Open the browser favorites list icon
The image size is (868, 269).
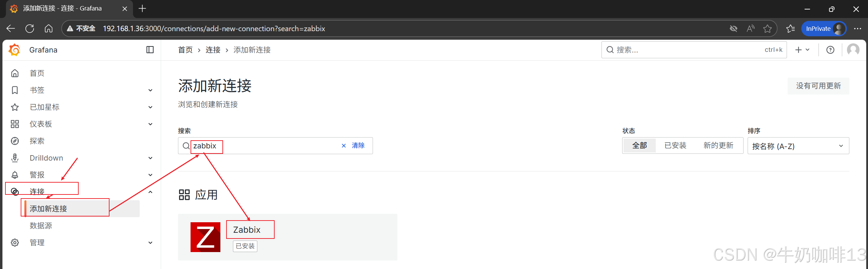tap(790, 28)
